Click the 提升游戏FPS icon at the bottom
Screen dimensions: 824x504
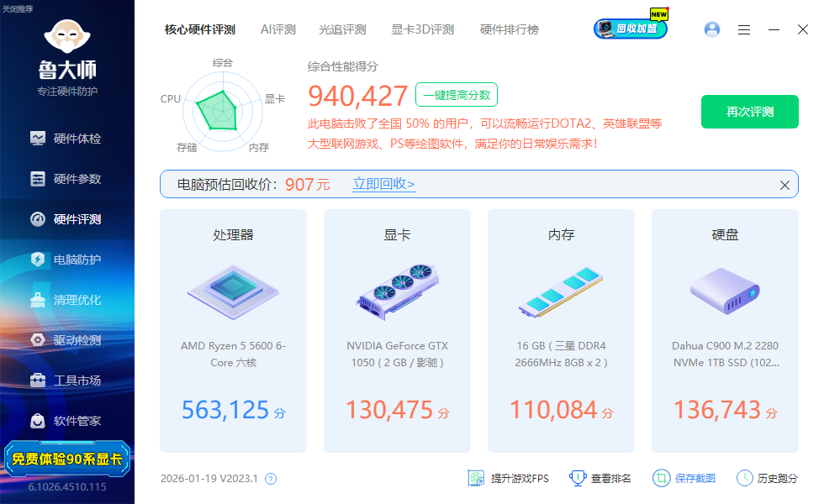pyautogui.click(x=478, y=477)
